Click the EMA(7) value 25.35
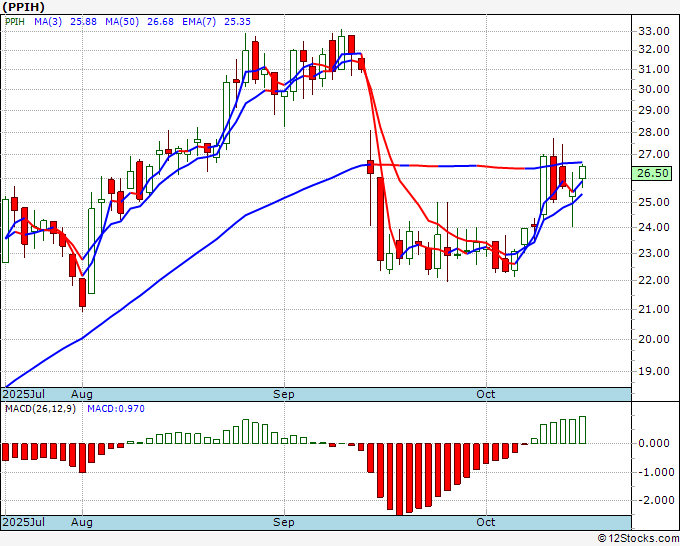Viewport: 680px width, 546px height. [x=237, y=21]
